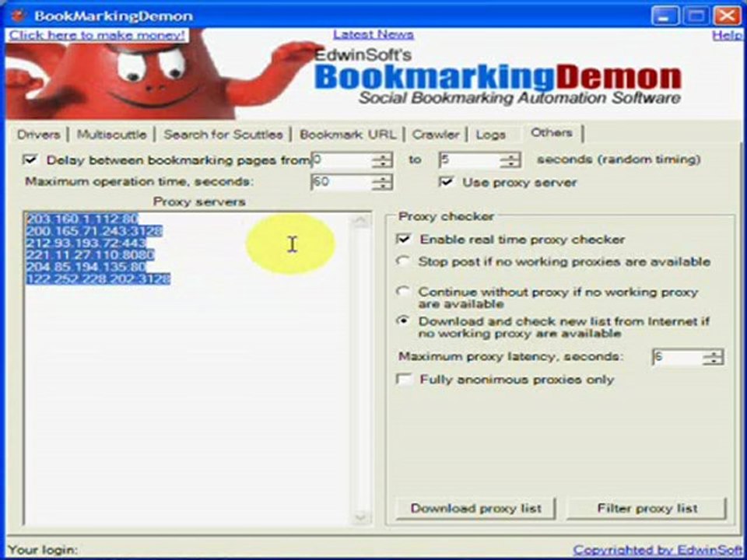Click the delay 'from' seconds field

(342, 160)
